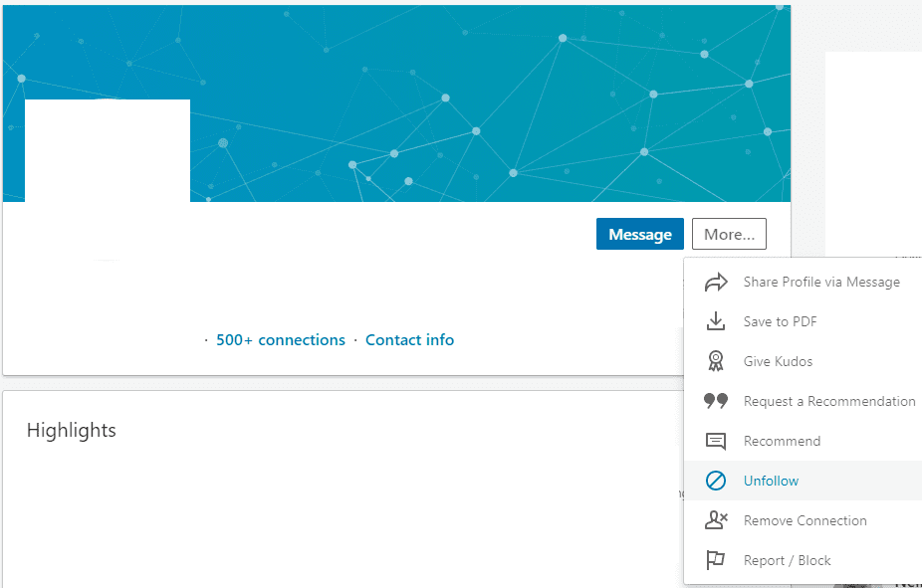Image resolution: width=922 pixels, height=588 pixels.
Task: Choose Save to PDF from menu
Action: [804, 321]
